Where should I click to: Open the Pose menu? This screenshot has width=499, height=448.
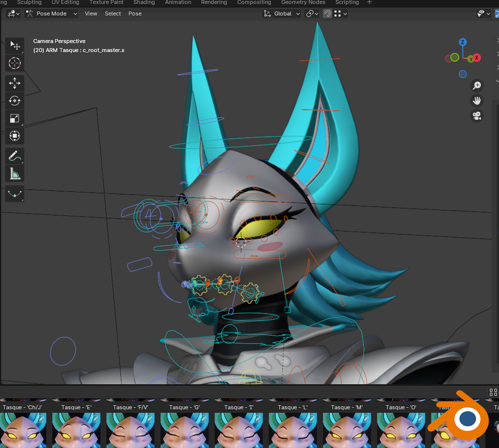[x=135, y=14]
